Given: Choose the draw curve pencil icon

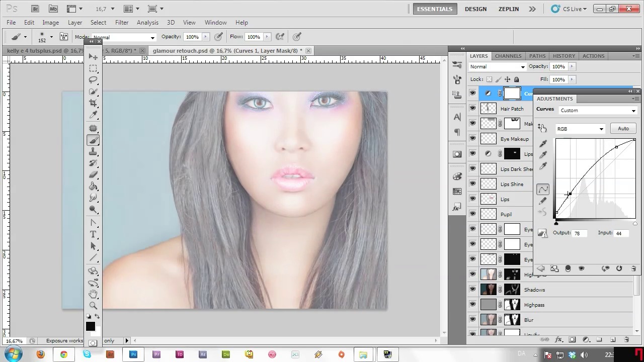Looking at the screenshot, I should 543,201.
